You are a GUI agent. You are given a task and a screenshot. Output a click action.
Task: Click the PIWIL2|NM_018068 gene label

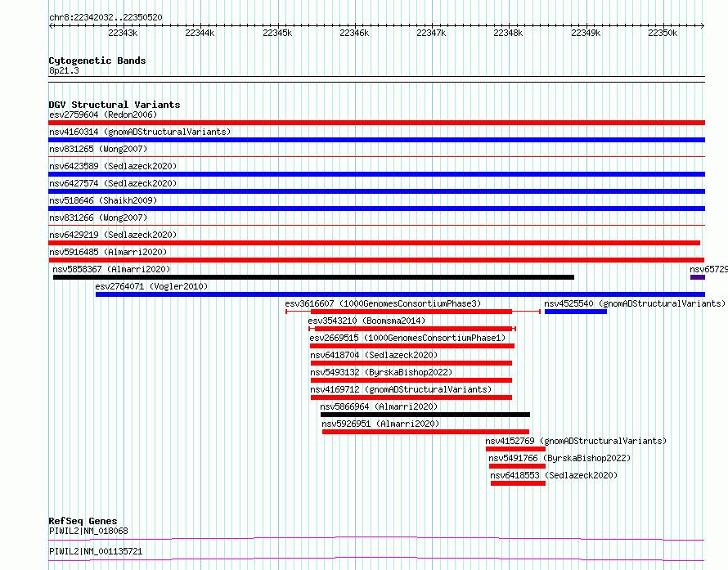click(88, 531)
